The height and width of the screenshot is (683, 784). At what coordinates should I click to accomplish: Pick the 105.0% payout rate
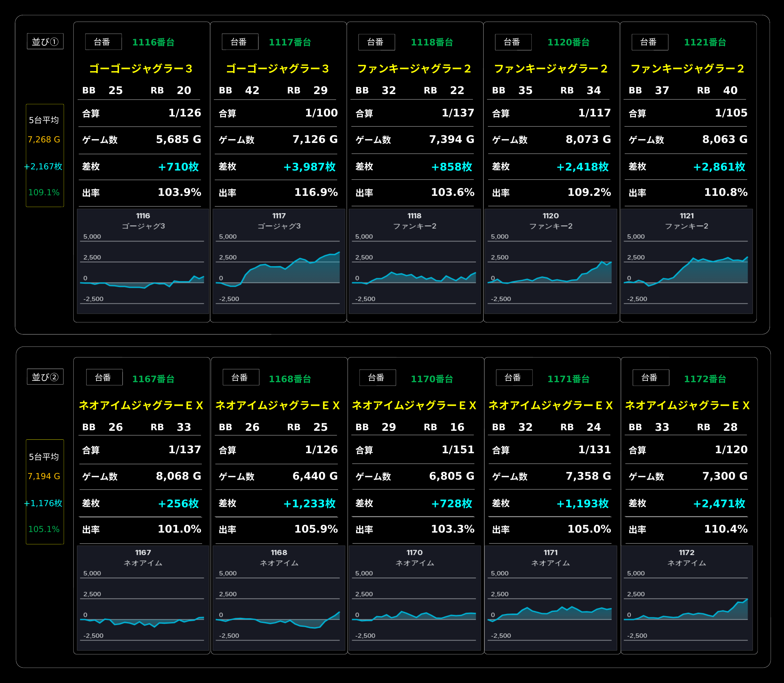(589, 529)
